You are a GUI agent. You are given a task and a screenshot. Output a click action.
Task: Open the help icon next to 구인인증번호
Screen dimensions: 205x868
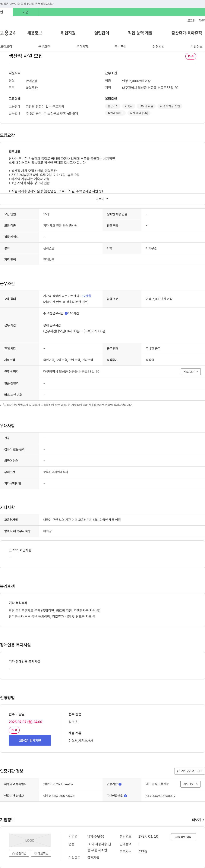coord(125,796)
